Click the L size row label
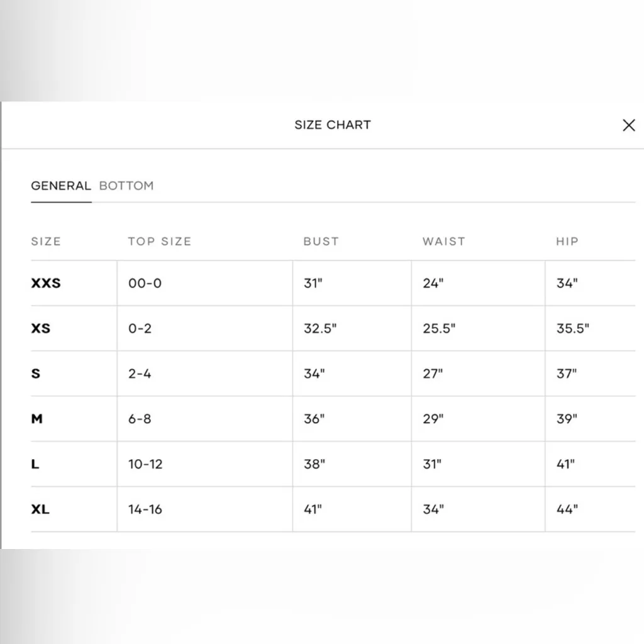Screen dimensions: 644x644 (x=35, y=464)
